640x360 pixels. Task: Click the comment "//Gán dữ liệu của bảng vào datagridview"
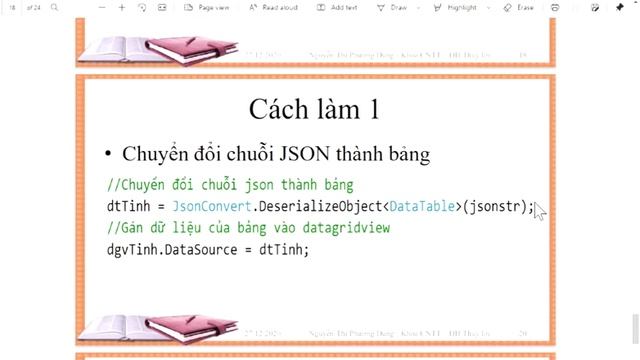coord(249,228)
